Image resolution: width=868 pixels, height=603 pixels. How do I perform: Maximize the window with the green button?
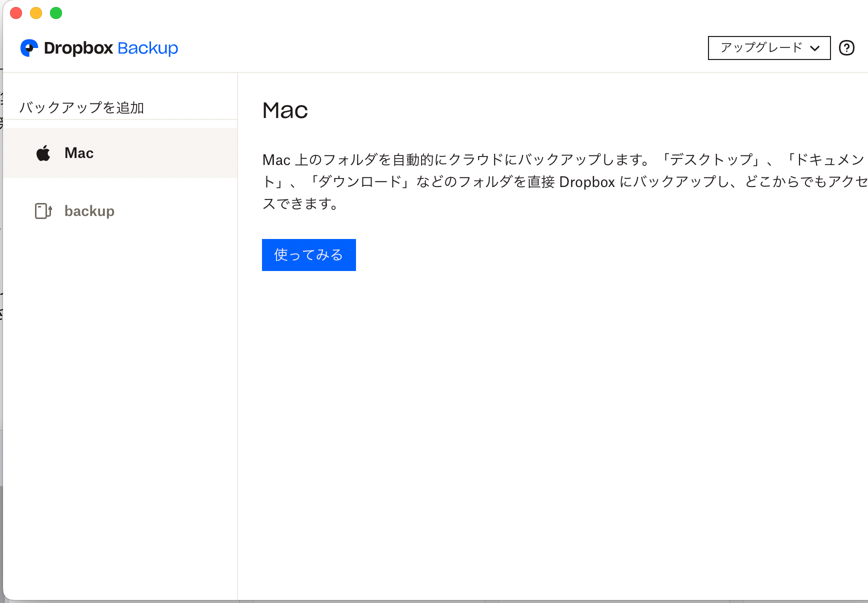tap(56, 13)
